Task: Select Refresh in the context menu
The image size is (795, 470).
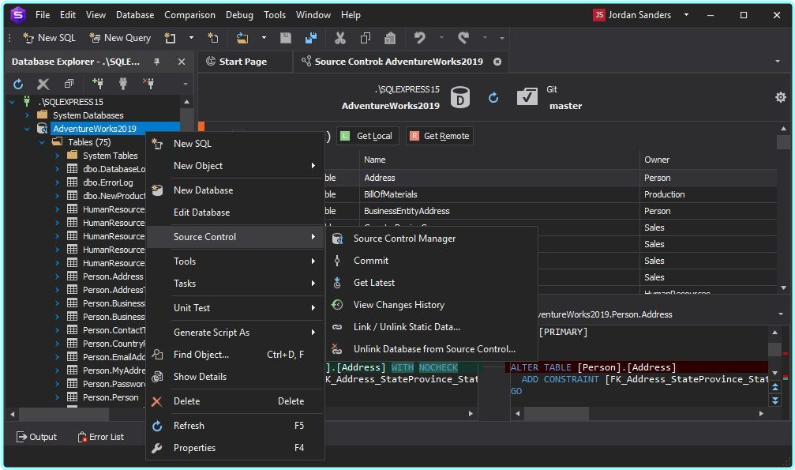Action: (x=235, y=426)
